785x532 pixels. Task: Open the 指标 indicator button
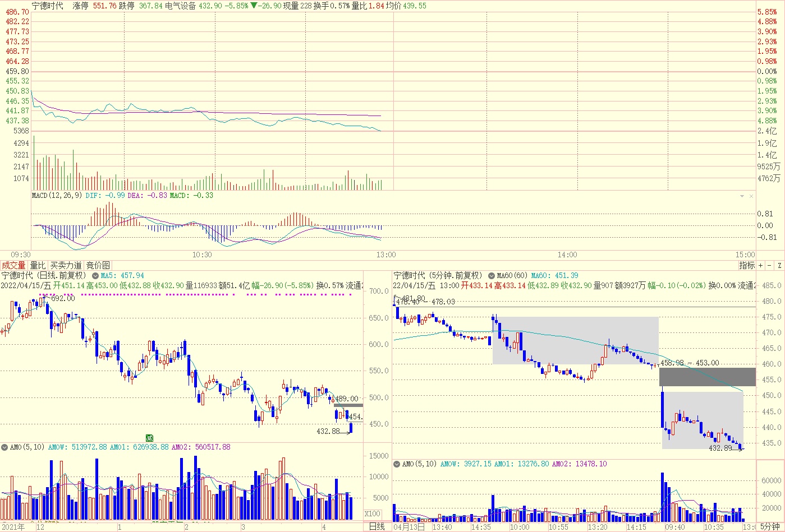pos(747,265)
